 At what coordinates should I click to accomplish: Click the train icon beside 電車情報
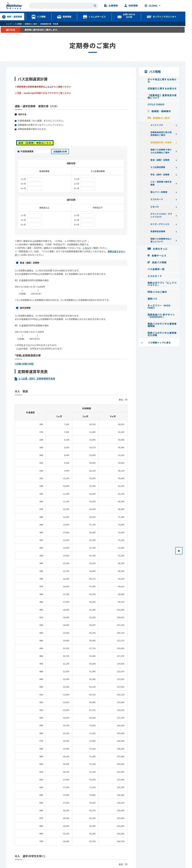point(59,16)
